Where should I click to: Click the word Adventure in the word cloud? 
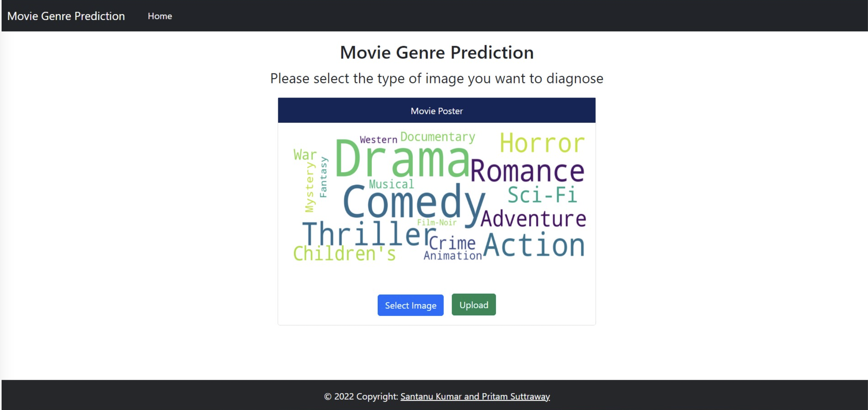(x=533, y=219)
